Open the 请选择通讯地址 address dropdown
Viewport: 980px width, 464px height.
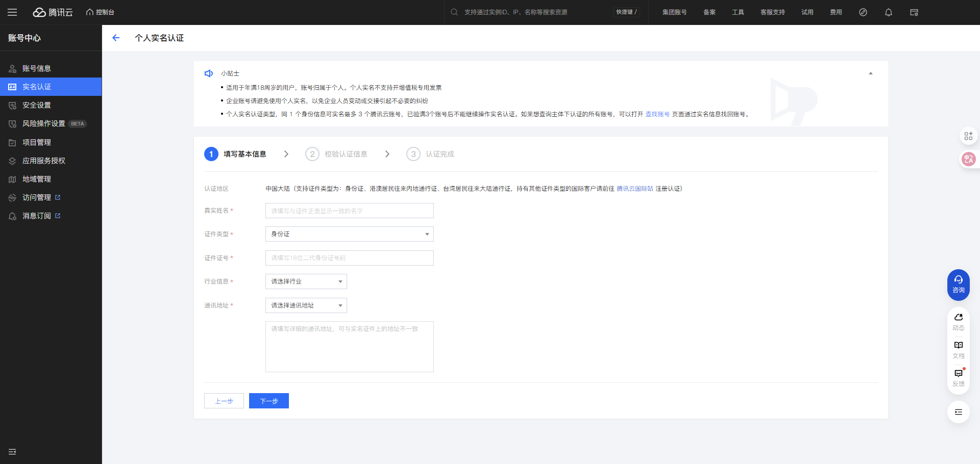pyautogui.click(x=306, y=305)
